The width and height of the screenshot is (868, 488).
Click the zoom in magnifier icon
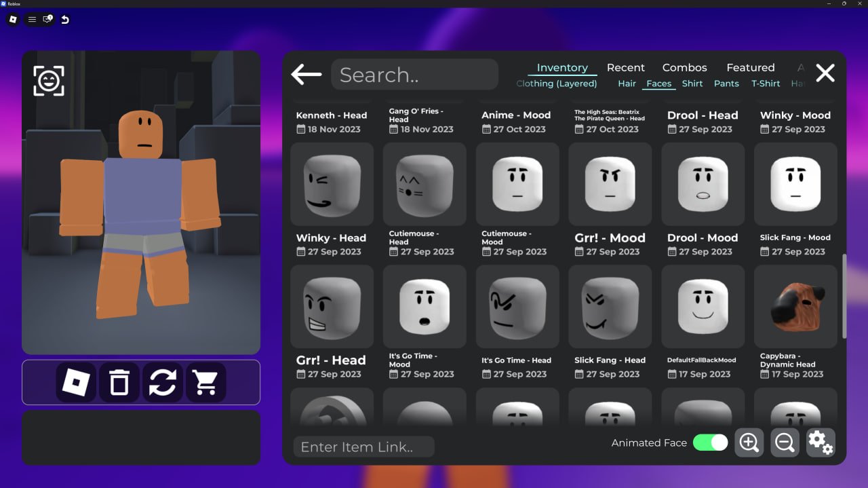(x=749, y=443)
